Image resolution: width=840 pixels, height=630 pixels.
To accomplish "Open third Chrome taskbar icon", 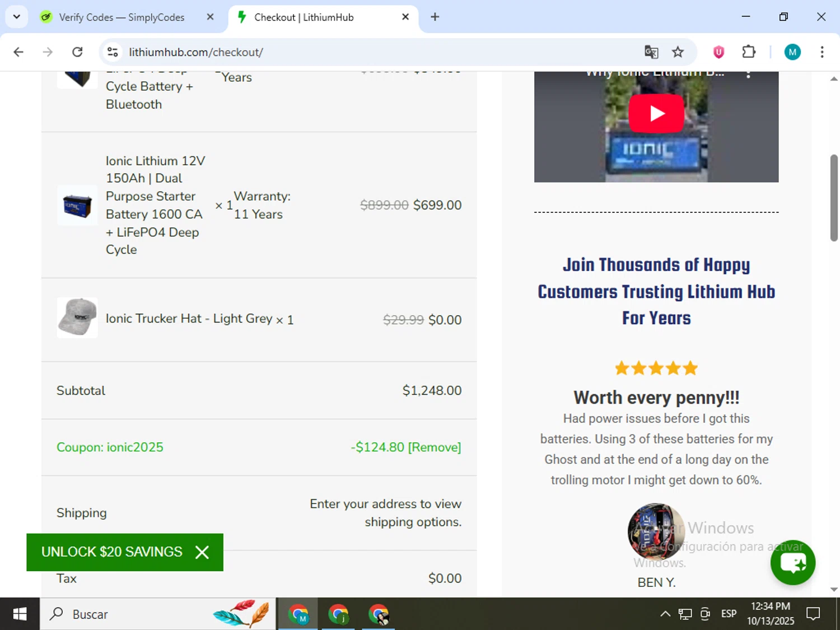I will coord(379,614).
